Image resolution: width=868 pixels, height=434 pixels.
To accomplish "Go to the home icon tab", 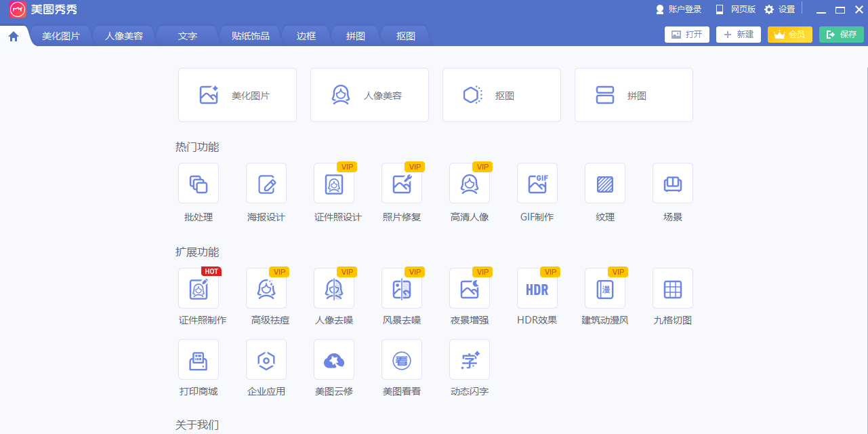I will tap(14, 36).
